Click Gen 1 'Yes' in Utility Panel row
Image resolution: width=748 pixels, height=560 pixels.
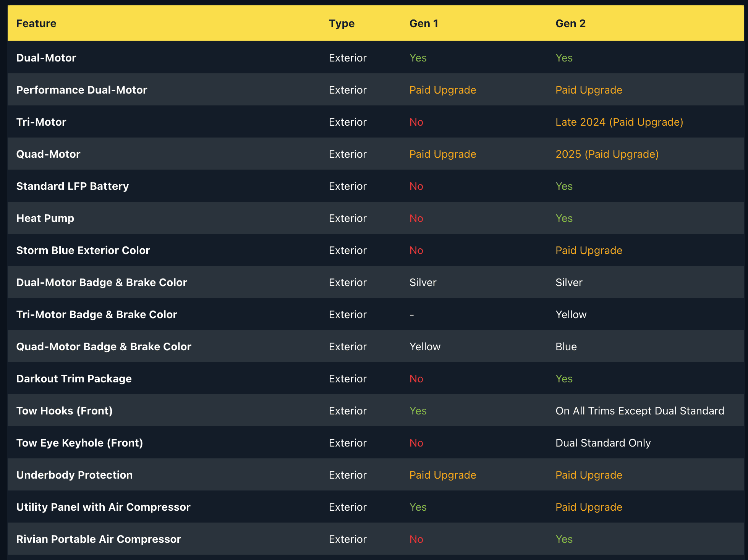pos(418,507)
